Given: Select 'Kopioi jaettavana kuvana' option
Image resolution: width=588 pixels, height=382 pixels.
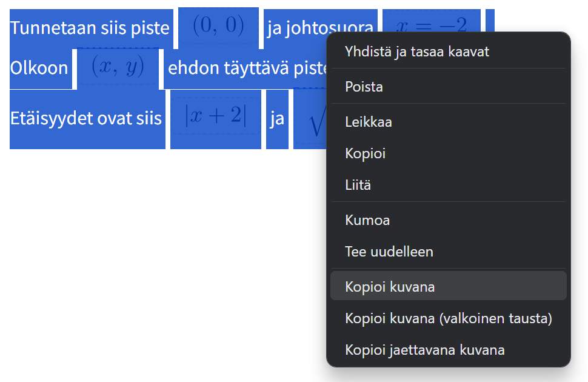Looking at the screenshot, I should [425, 350].
